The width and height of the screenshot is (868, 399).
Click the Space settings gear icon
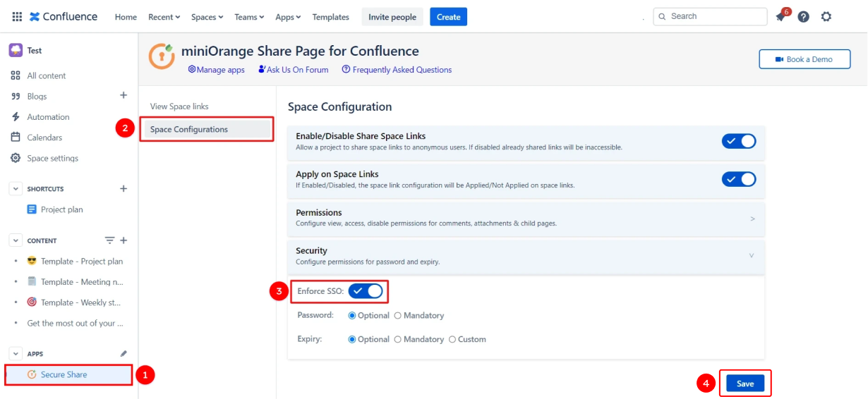coord(16,158)
